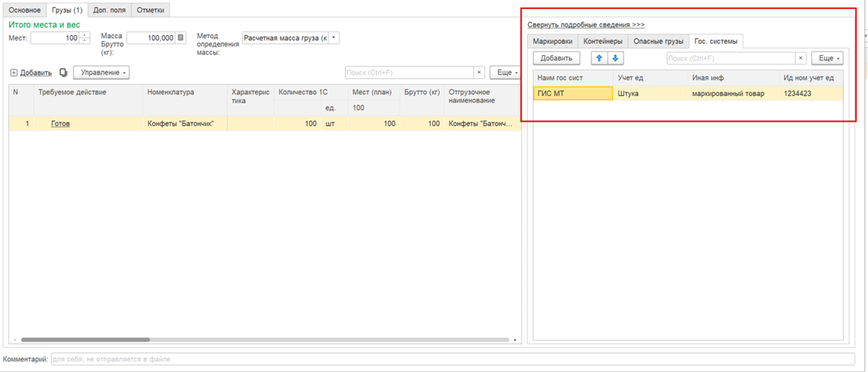Viewport: 868px width, 372px height.
Task: Clear the Гос. системы search with the x button
Action: point(801,58)
